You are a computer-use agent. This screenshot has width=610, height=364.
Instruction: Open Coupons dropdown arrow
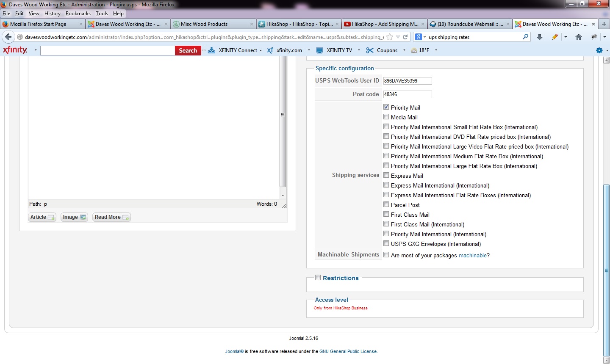point(404,50)
